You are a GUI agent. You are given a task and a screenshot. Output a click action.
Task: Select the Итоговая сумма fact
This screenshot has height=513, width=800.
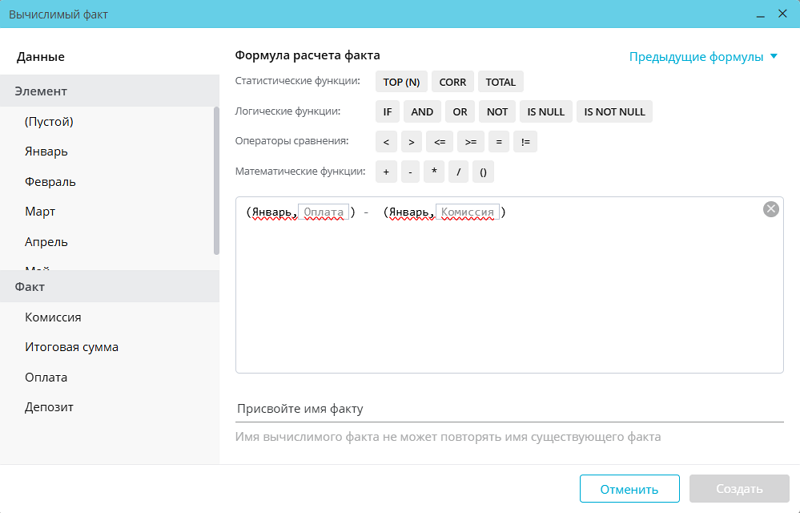pos(72,347)
